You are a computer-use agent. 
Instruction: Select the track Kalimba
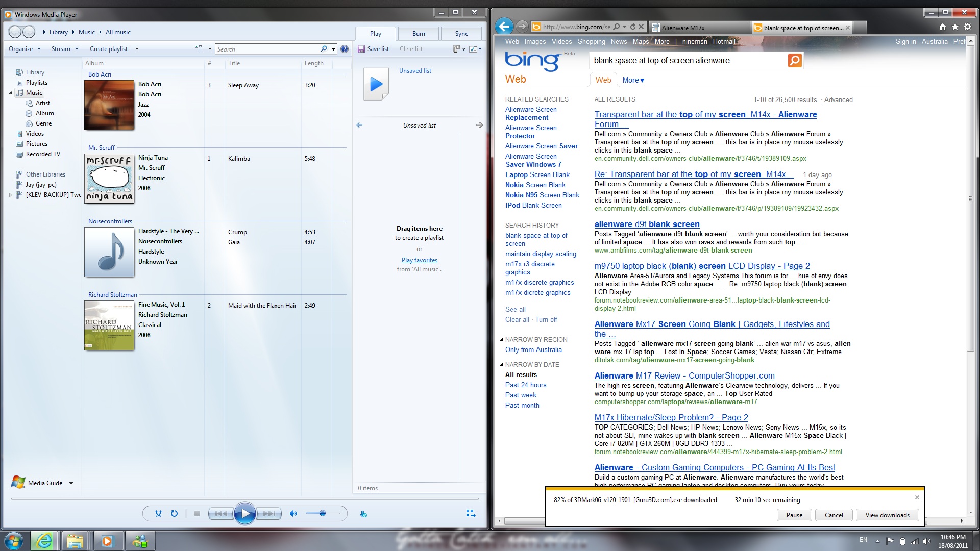(239, 159)
